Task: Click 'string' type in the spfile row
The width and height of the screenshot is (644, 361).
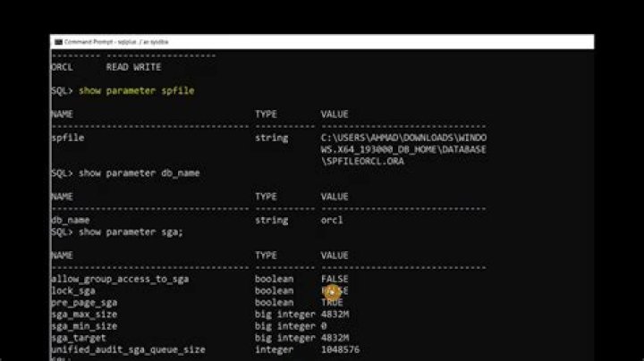Action: tap(272, 138)
